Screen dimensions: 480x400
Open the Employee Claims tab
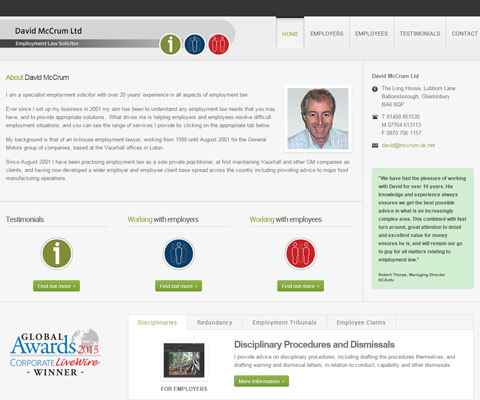pos(361,323)
